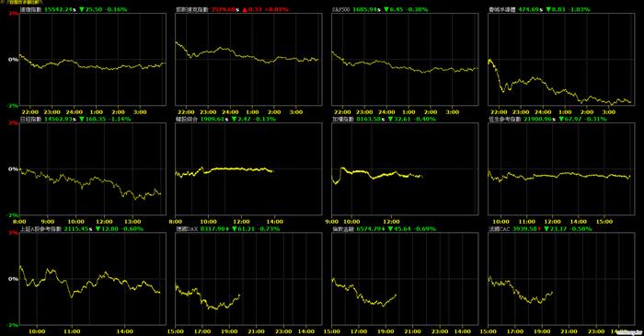The width and height of the screenshot is (644, 336).
Task: Select the price value 14562.93
Action: (x=59, y=119)
